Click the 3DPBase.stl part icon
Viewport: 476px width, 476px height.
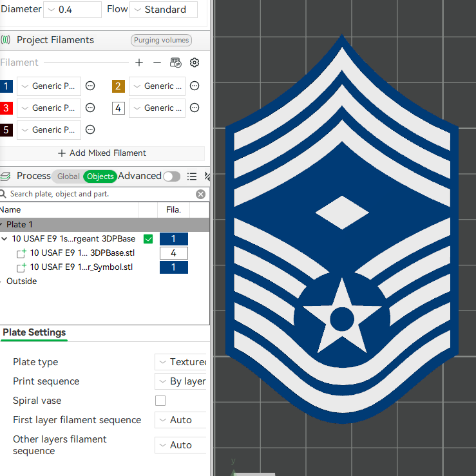click(x=21, y=253)
